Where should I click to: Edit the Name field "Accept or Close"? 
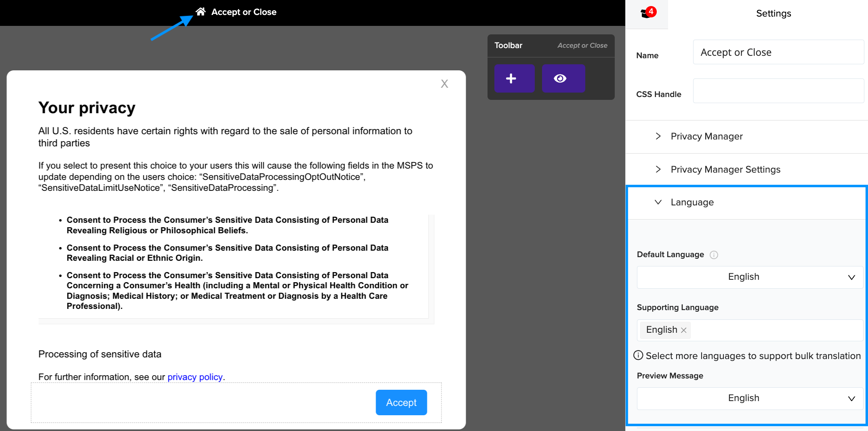coord(778,52)
